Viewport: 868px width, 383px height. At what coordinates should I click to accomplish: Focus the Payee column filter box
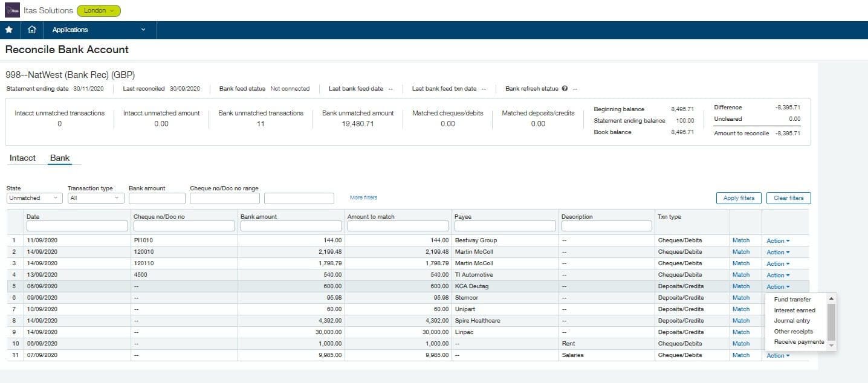pyautogui.click(x=505, y=226)
